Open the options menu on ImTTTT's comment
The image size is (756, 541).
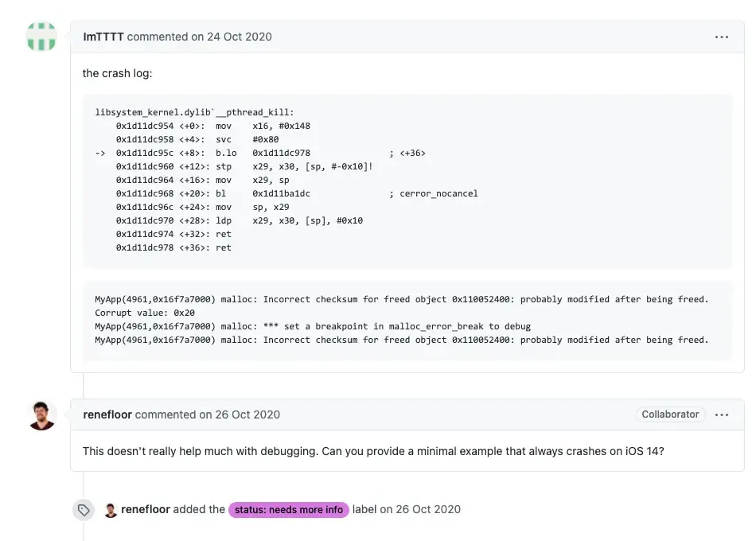click(721, 37)
